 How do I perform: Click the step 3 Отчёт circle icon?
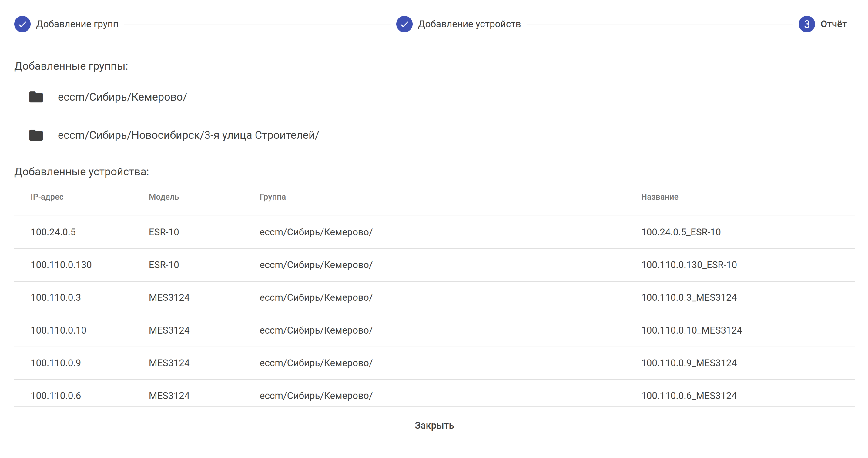coord(806,24)
